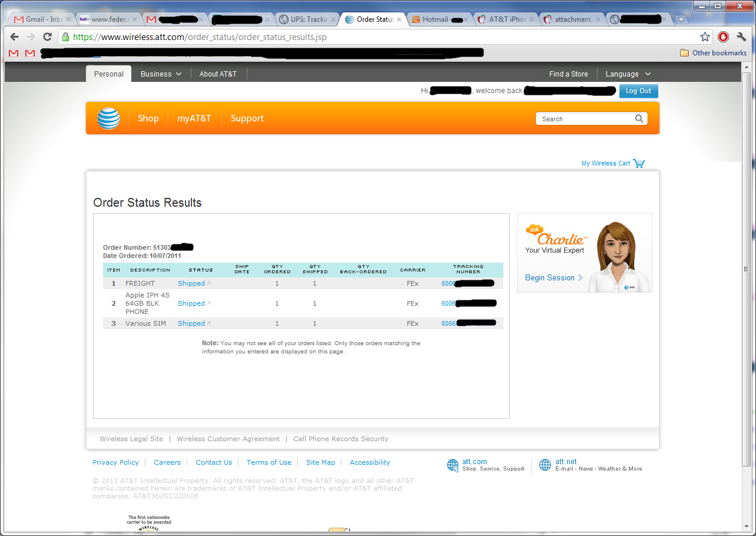Visit the att.net link
The width and height of the screenshot is (756, 536).
pos(566,462)
